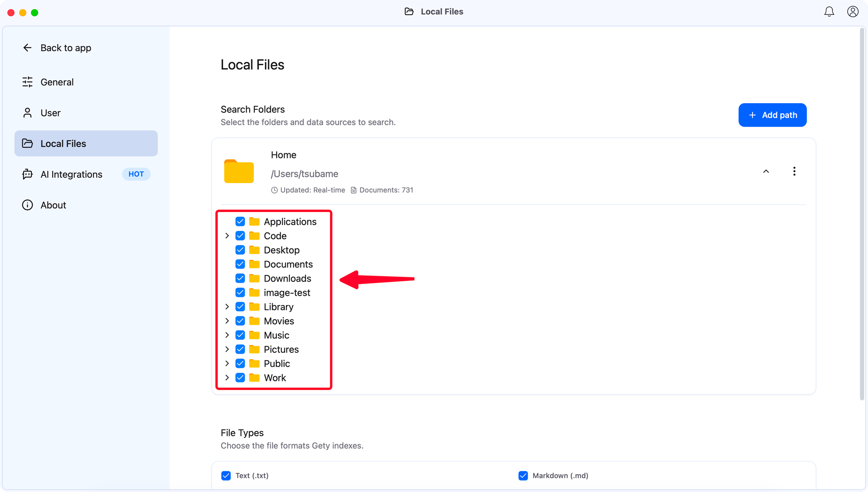Uncheck the image-test folder checkbox

[x=240, y=293]
